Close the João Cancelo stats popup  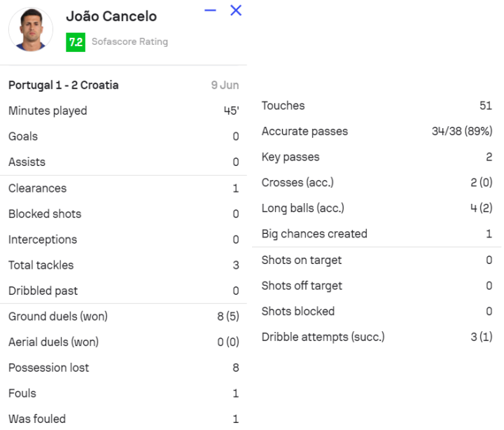[x=236, y=11]
